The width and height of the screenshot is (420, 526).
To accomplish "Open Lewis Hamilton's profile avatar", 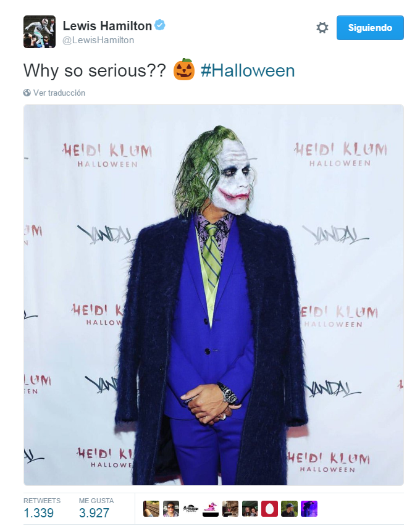I will [x=40, y=31].
